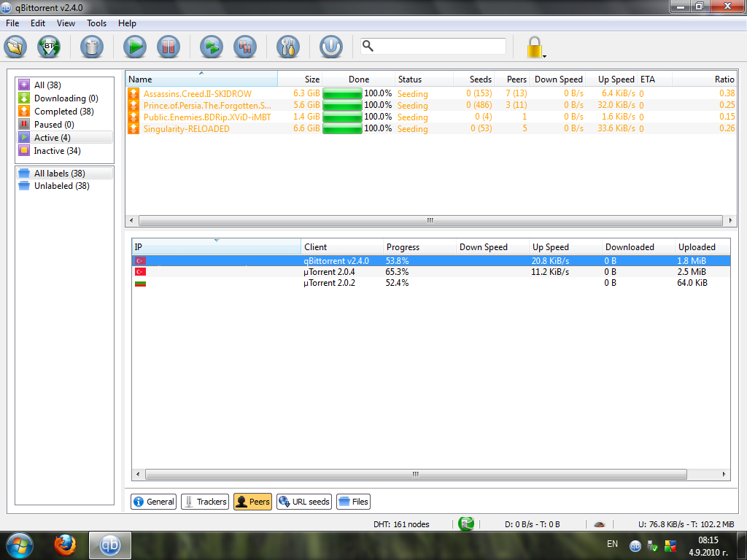Click the flag icon of µTorrent 2.0.4 peer
This screenshot has width=747, height=560.
point(140,271)
